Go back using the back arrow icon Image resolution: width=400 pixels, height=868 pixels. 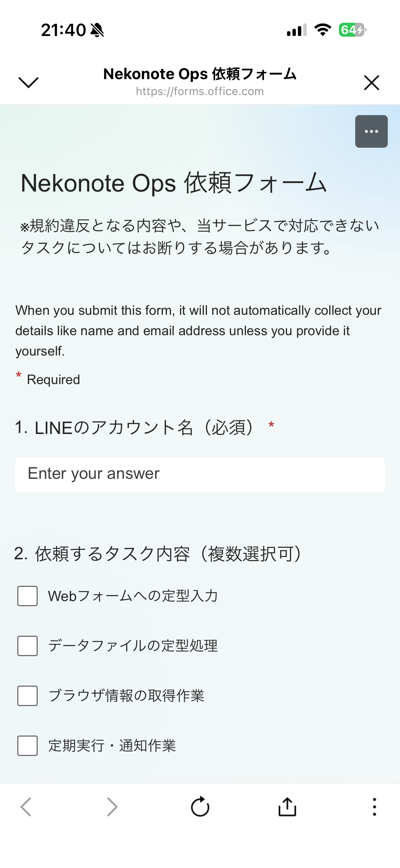(26, 807)
